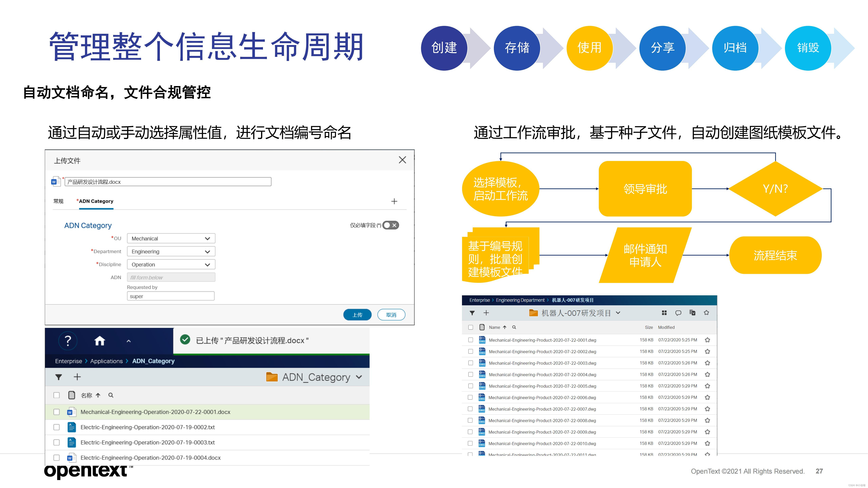The width and height of the screenshot is (868, 488).
Task: Open filter in ADN_Category folder toolbar
Action: [59, 377]
